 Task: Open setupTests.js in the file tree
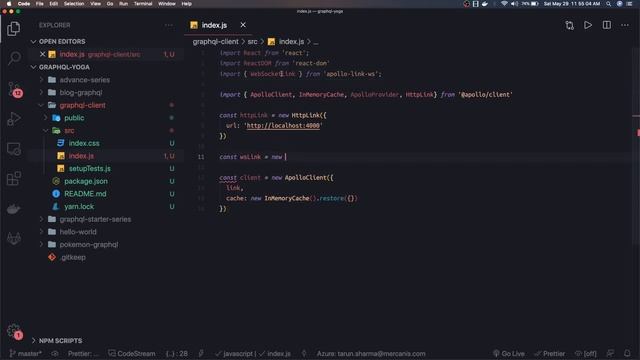click(x=89, y=169)
